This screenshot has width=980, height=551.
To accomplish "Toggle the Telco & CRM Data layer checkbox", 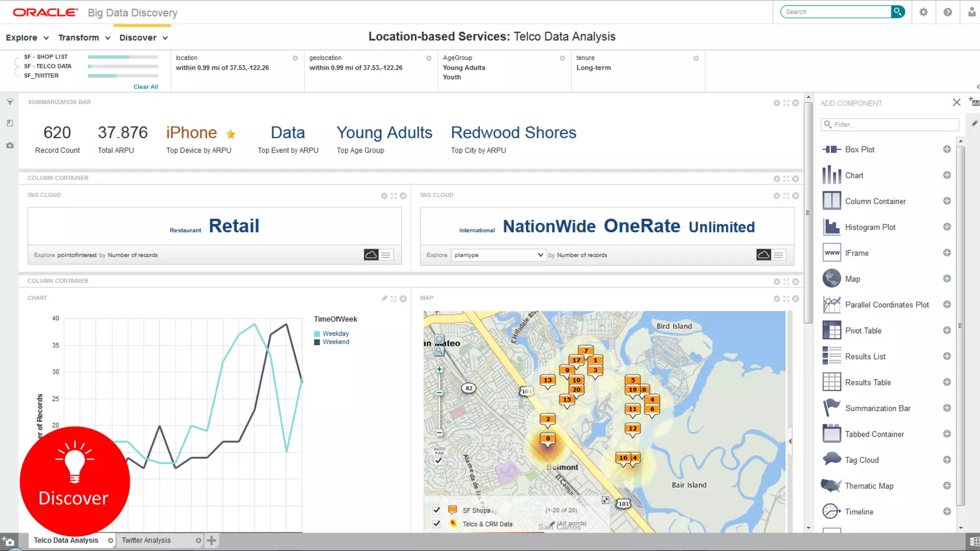I will pyautogui.click(x=436, y=524).
